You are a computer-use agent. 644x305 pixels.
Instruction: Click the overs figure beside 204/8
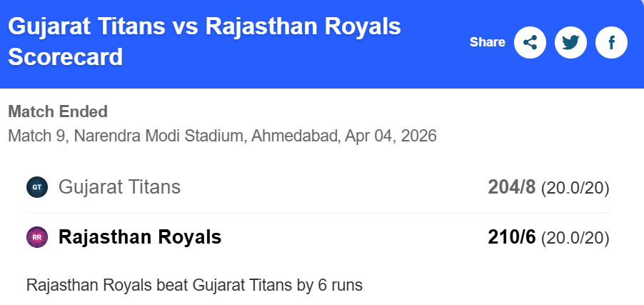click(575, 189)
